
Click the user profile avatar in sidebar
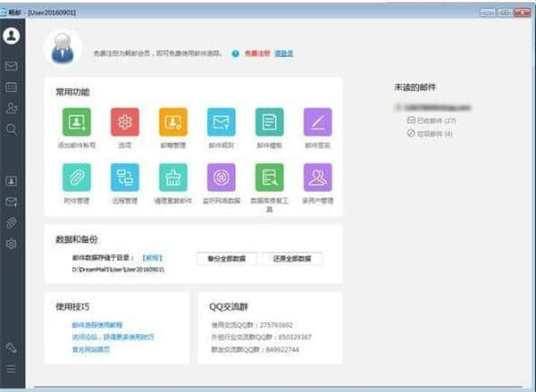[x=12, y=37]
